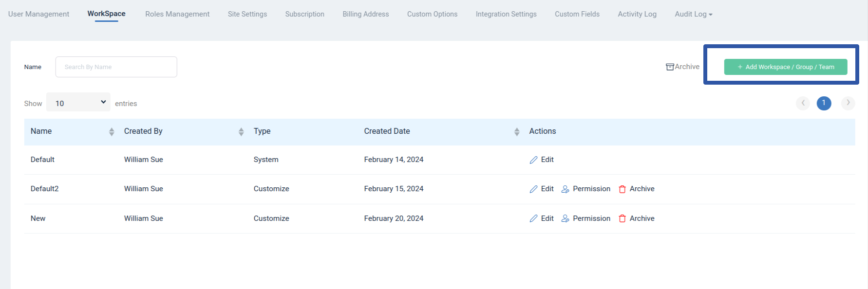The height and width of the screenshot is (289, 868).
Task: Click Permission user icon for New
Action: click(565, 219)
